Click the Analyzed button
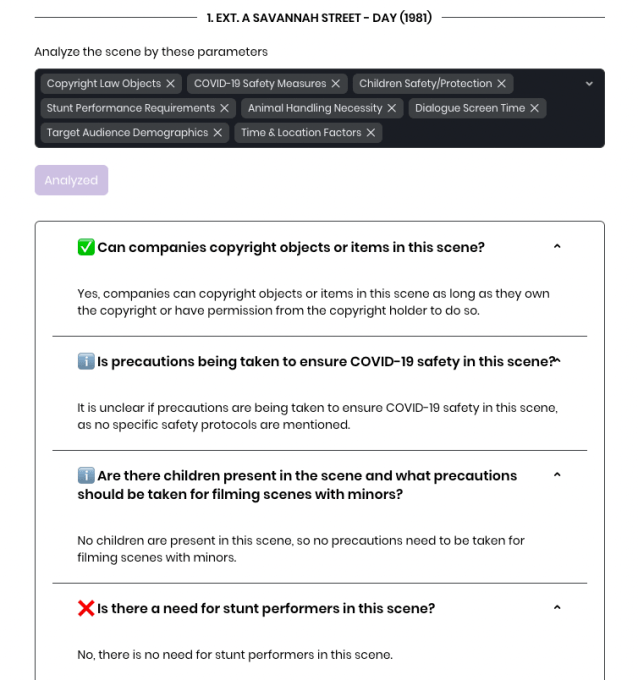The image size is (638, 680). click(71, 181)
